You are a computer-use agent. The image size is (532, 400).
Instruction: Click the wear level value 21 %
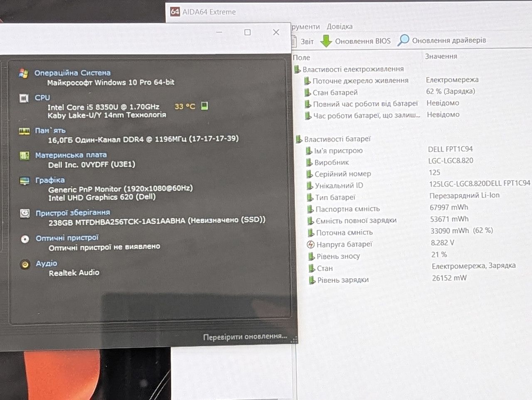click(x=439, y=255)
